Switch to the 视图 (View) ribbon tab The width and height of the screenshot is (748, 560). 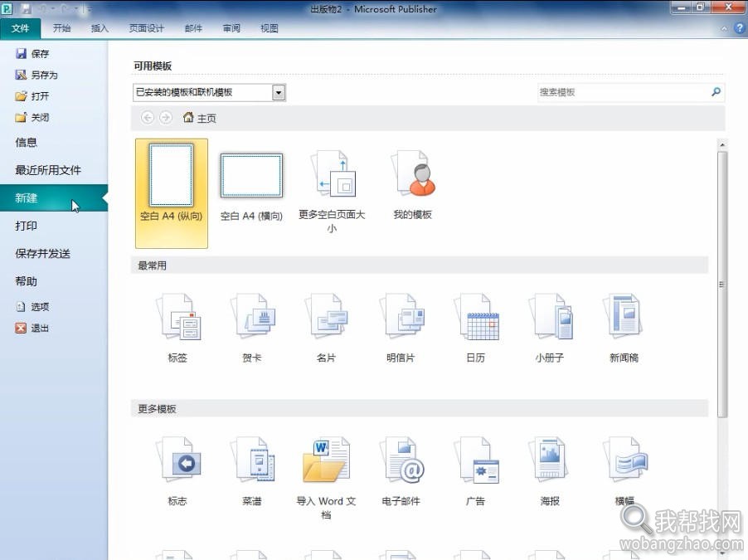click(x=269, y=28)
